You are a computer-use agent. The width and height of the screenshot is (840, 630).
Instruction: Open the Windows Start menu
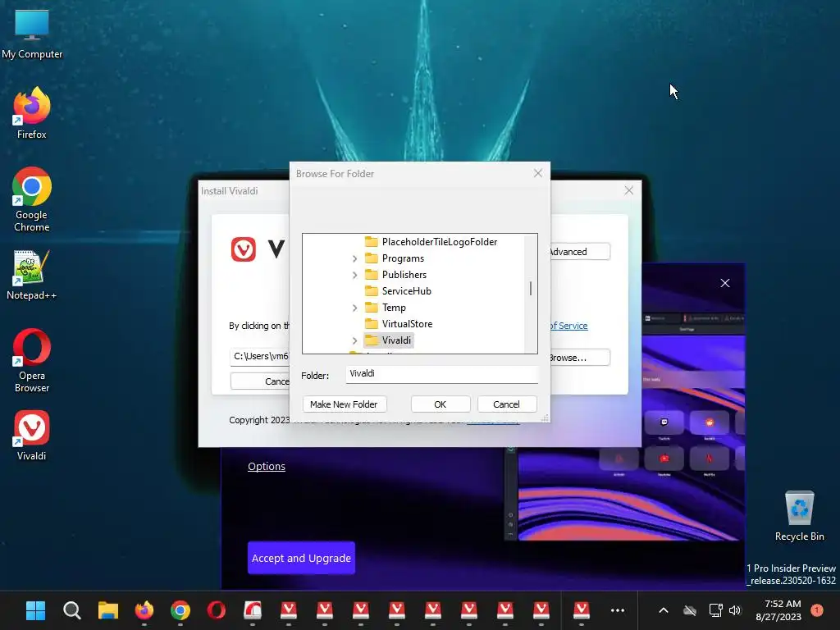tap(36, 610)
